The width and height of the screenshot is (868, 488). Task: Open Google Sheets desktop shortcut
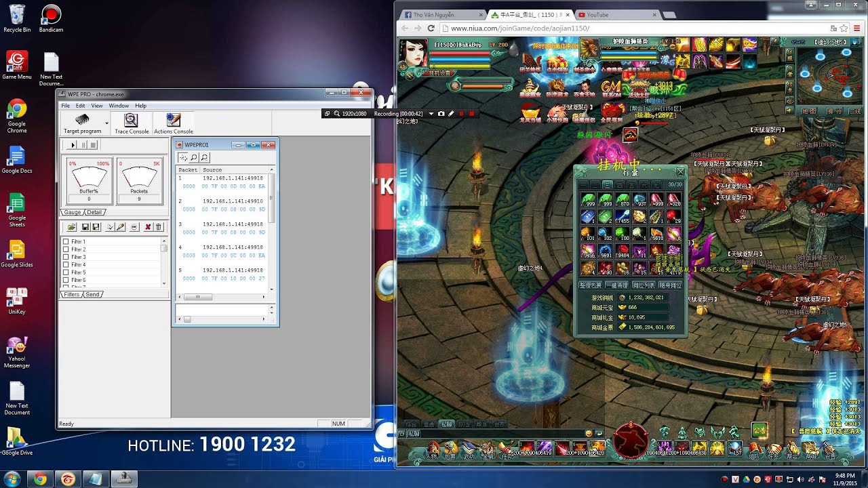point(17,210)
